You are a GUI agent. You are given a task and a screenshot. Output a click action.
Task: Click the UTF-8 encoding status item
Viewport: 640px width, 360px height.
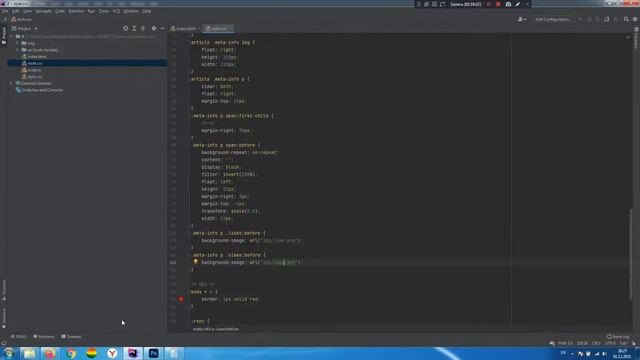(610, 344)
